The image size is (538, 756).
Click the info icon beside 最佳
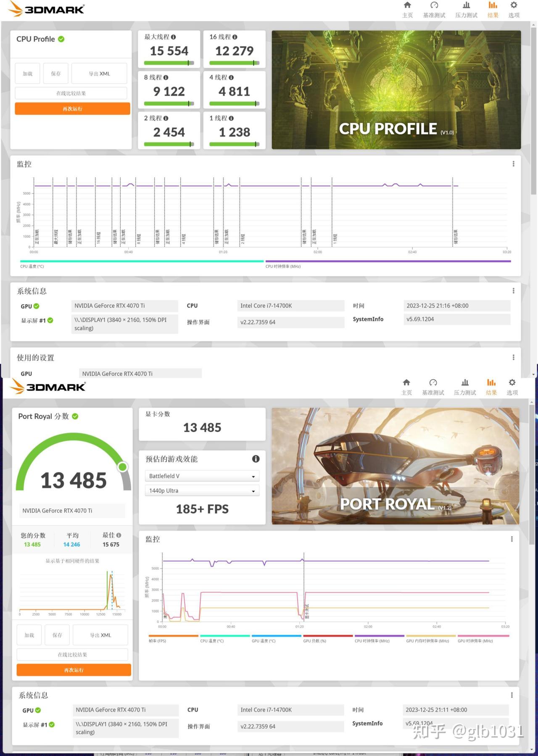point(119,535)
